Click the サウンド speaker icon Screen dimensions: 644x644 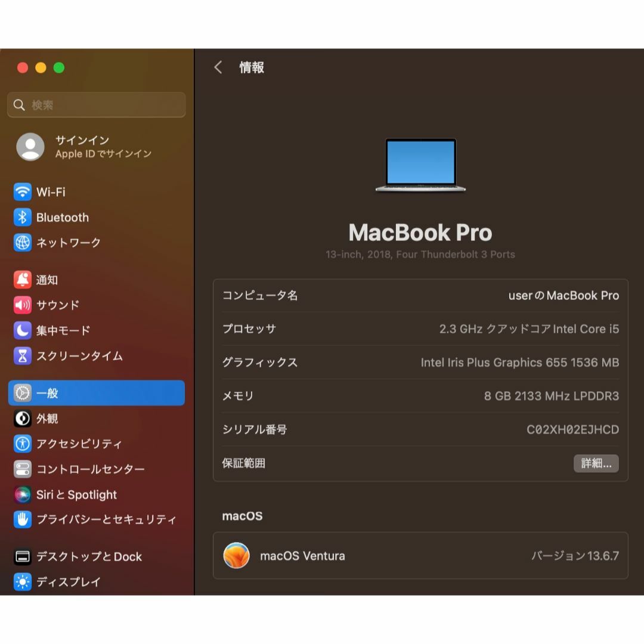tap(22, 305)
